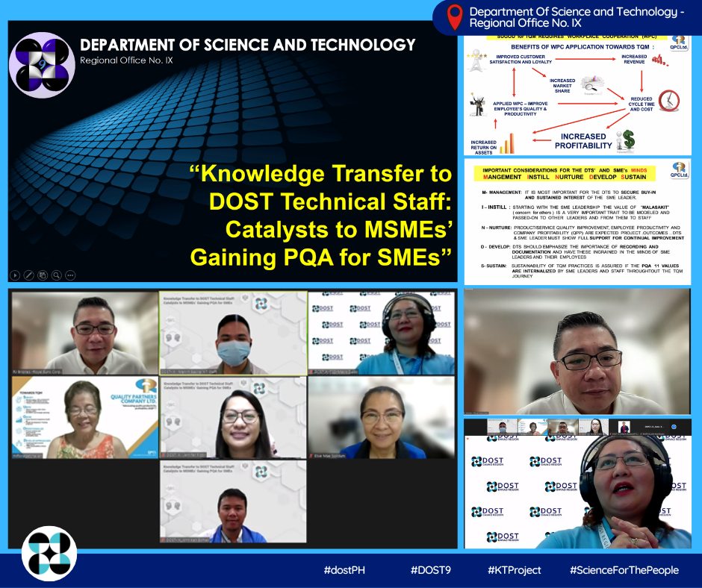Click the #DOST9 hashtag
Screen dimensions: 702x588
pyautogui.click(x=431, y=570)
